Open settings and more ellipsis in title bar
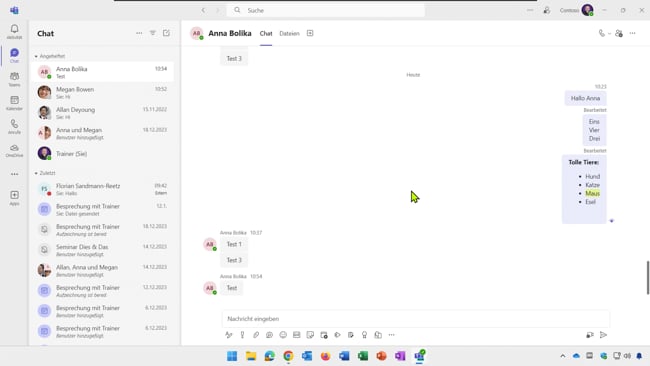 pyautogui.click(x=530, y=10)
